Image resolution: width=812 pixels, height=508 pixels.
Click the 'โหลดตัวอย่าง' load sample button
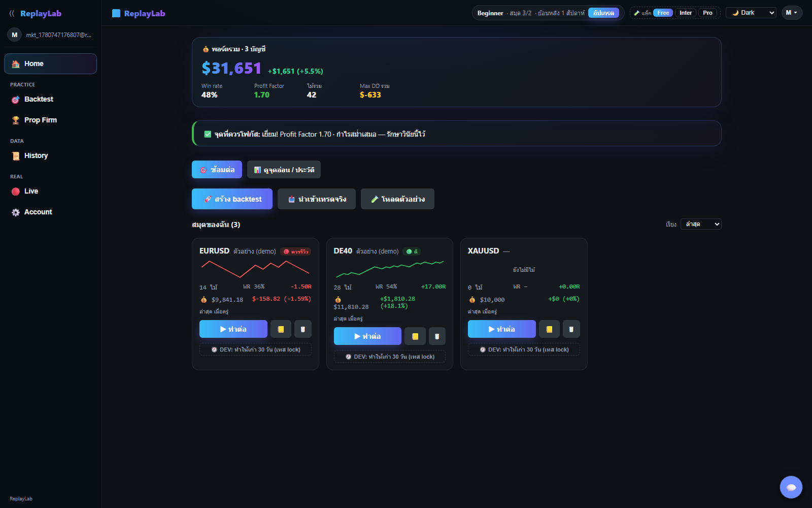coord(397,199)
